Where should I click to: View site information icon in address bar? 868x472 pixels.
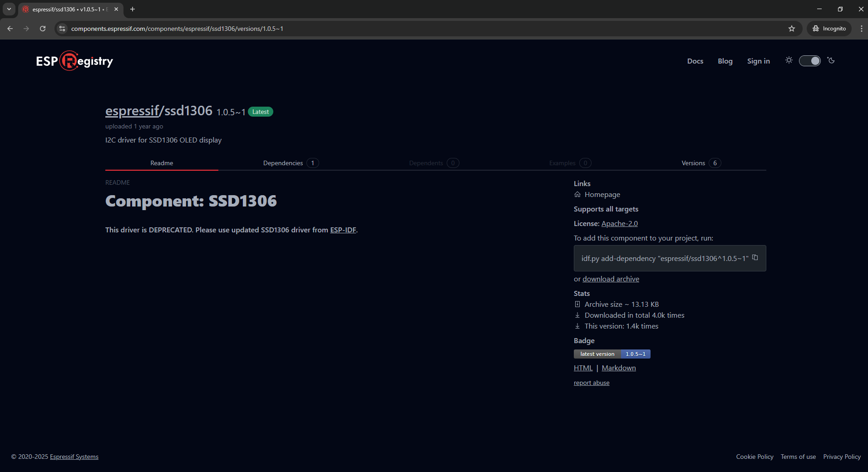tap(62, 29)
